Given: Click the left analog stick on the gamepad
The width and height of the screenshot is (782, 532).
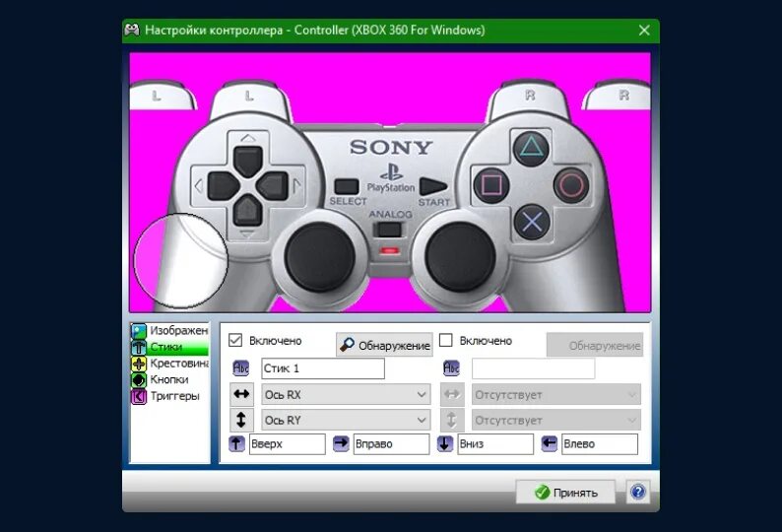Looking at the screenshot, I should point(320,257).
